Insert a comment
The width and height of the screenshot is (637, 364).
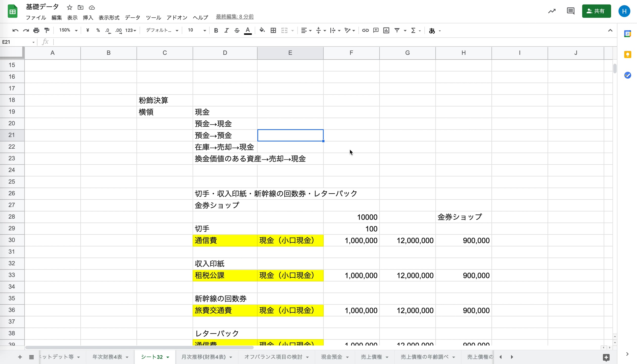[x=376, y=30]
